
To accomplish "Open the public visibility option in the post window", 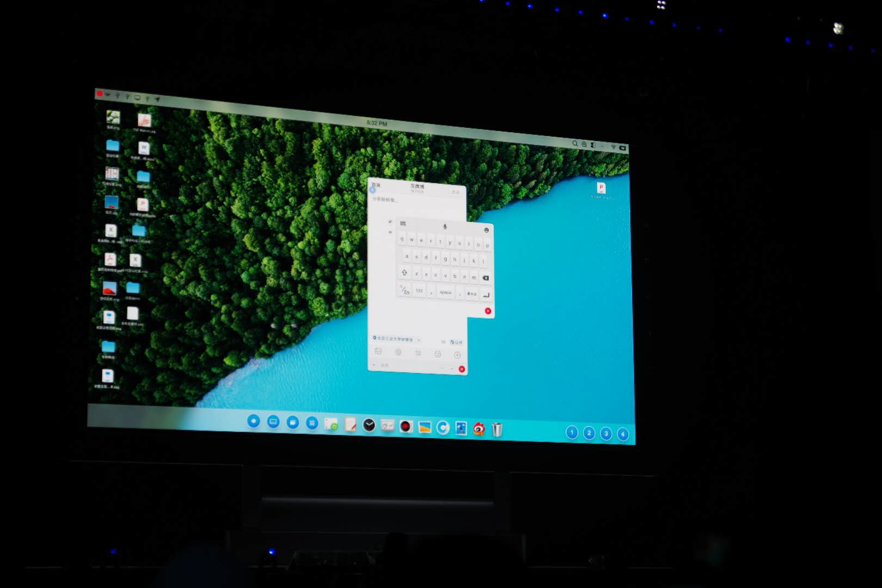I will pyautogui.click(x=457, y=342).
